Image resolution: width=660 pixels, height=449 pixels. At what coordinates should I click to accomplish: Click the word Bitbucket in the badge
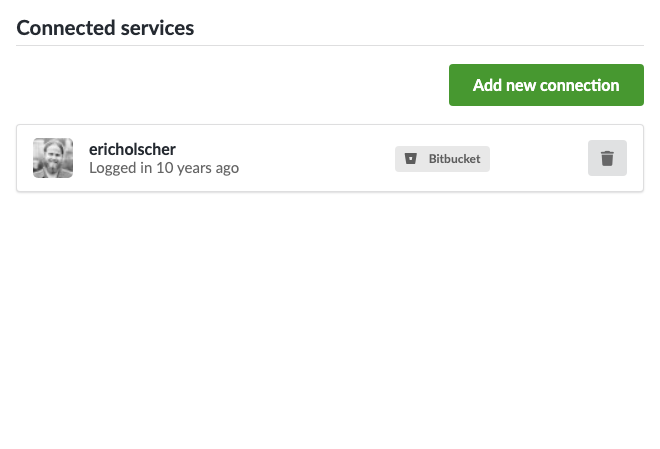click(x=454, y=159)
